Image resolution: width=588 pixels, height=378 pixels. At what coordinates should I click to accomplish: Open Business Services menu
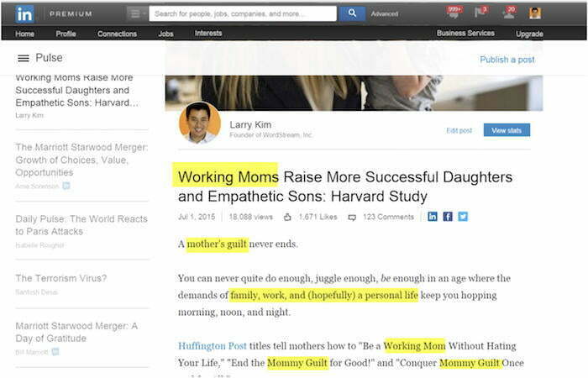click(x=465, y=33)
